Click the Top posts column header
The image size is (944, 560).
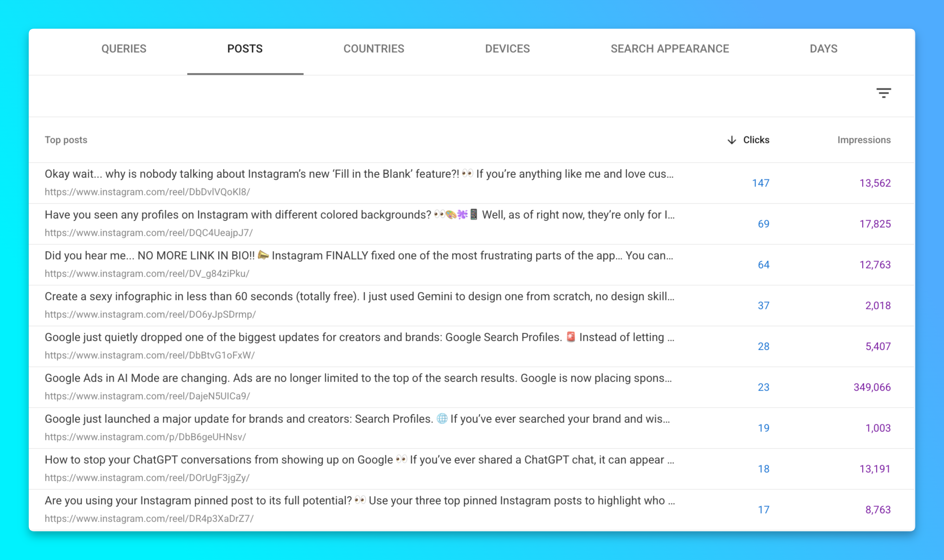click(x=66, y=140)
